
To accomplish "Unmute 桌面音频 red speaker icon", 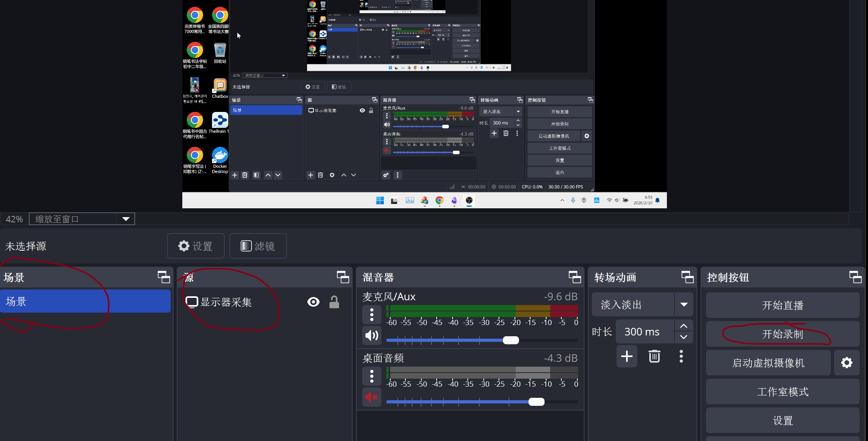I will coord(372,397).
